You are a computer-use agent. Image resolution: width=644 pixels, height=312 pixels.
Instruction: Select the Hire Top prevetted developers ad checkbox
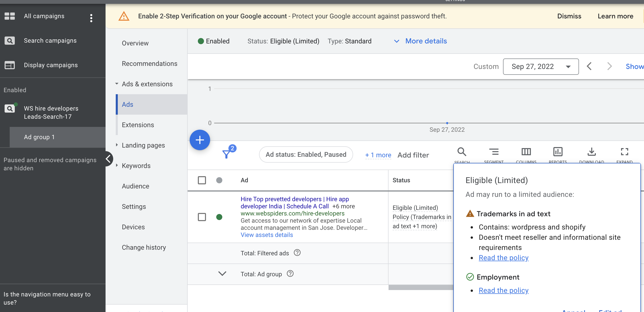[202, 217]
